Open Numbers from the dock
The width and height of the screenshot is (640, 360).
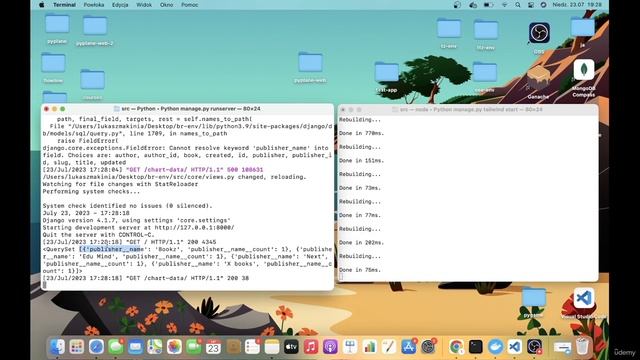[x=369, y=347]
